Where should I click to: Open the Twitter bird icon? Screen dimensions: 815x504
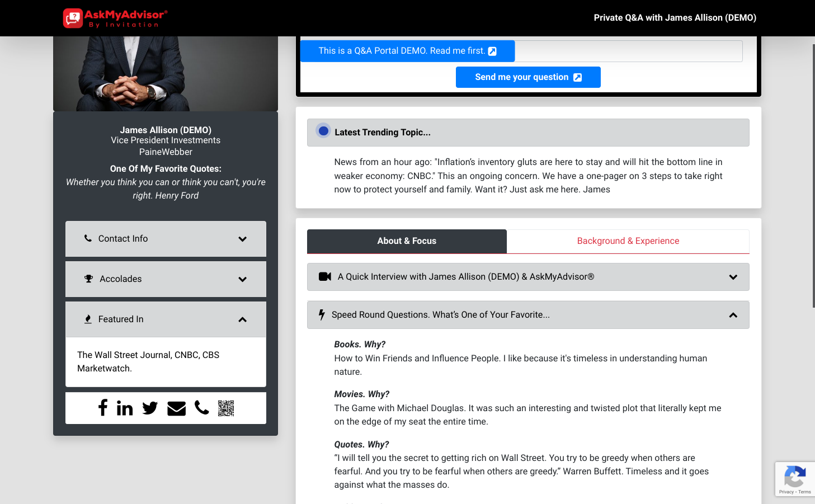coord(150,408)
